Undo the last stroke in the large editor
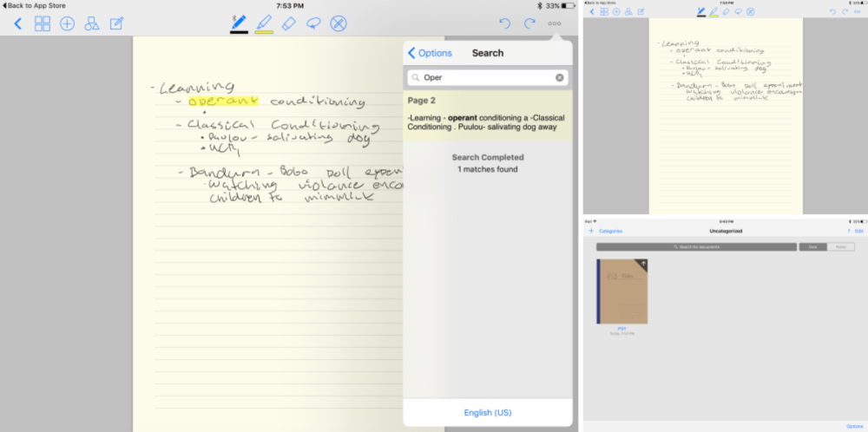The height and width of the screenshot is (432, 868). click(x=505, y=23)
